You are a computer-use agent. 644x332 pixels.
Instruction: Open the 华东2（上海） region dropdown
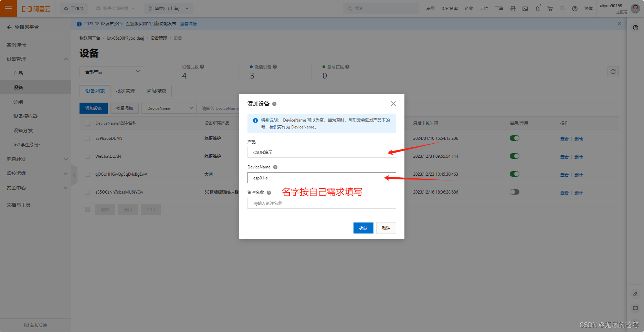click(x=168, y=9)
